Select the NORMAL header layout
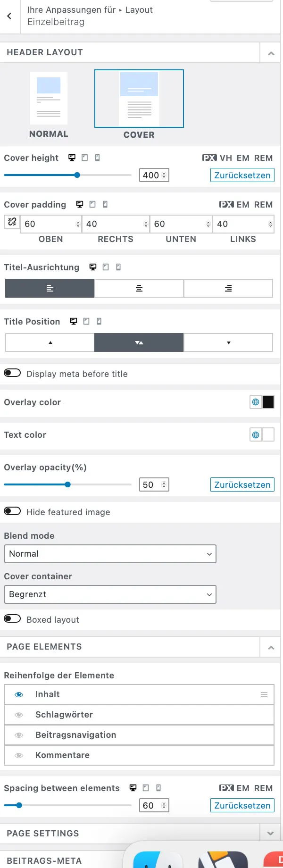 (49, 105)
